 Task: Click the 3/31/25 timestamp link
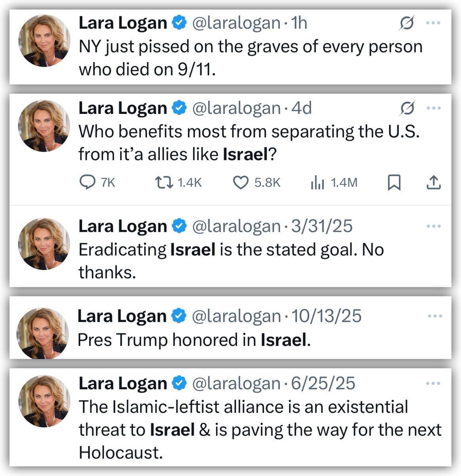point(322,226)
